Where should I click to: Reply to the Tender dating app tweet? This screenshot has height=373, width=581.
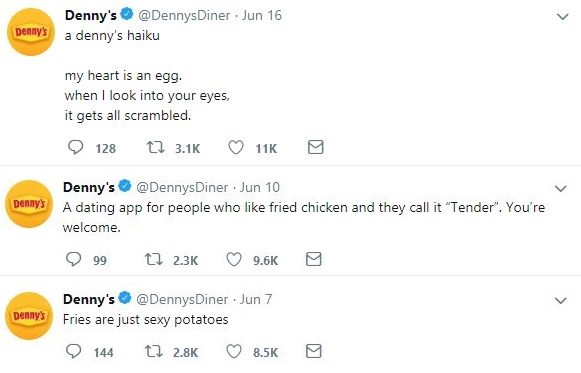tap(73, 259)
